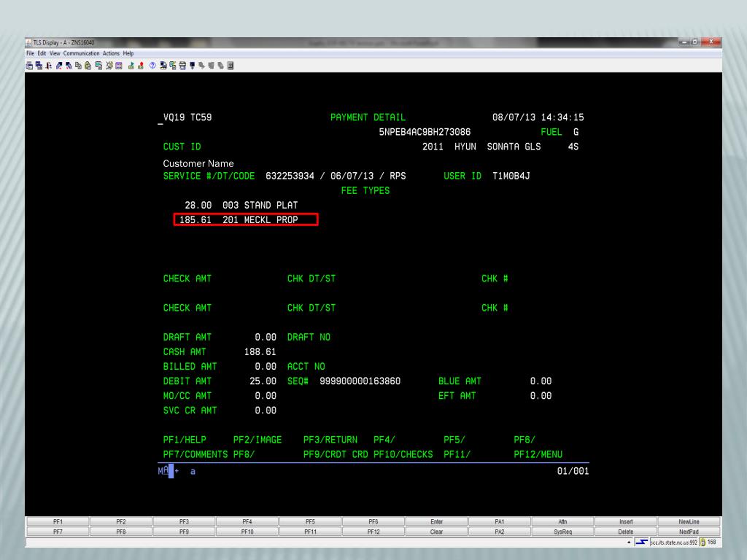Click the Clear keypad button
This screenshot has height=560, width=747.
[436, 532]
